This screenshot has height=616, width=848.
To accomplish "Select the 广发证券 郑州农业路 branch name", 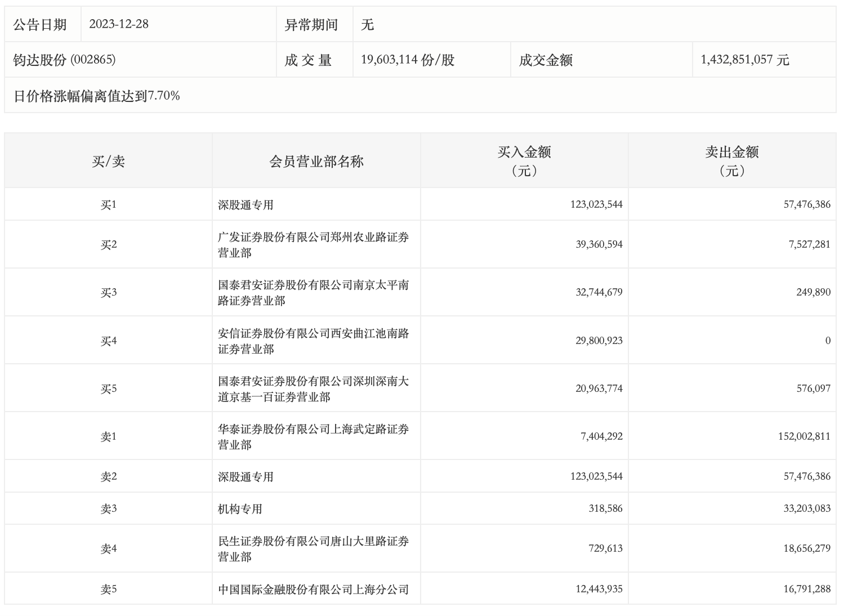I will (x=313, y=244).
